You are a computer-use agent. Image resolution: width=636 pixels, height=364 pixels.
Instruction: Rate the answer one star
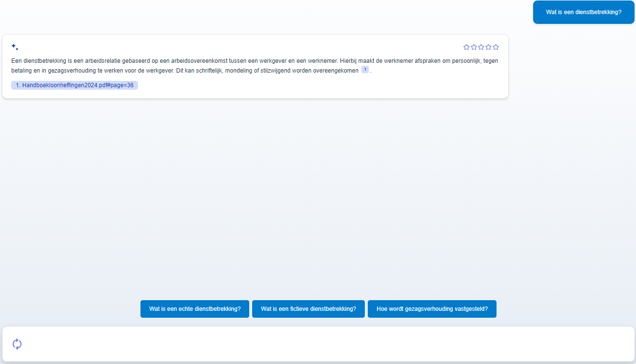click(x=466, y=47)
